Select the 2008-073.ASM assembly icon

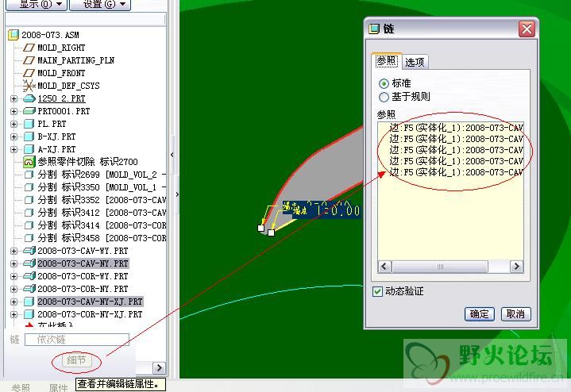[x=14, y=35]
